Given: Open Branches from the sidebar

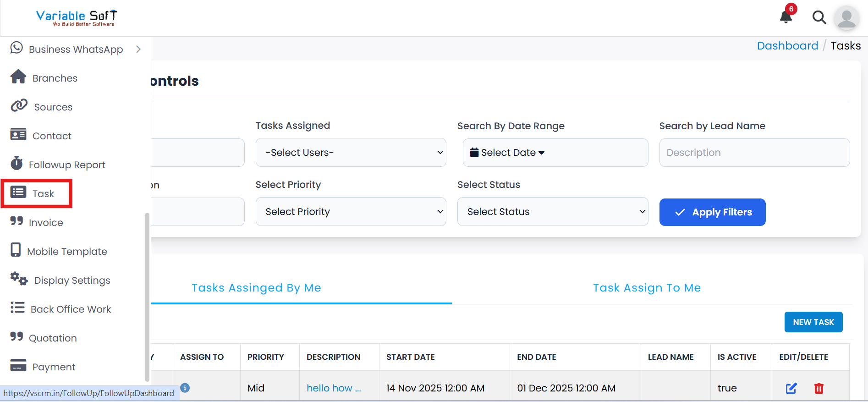Looking at the screenshot, I should [55, 78].
